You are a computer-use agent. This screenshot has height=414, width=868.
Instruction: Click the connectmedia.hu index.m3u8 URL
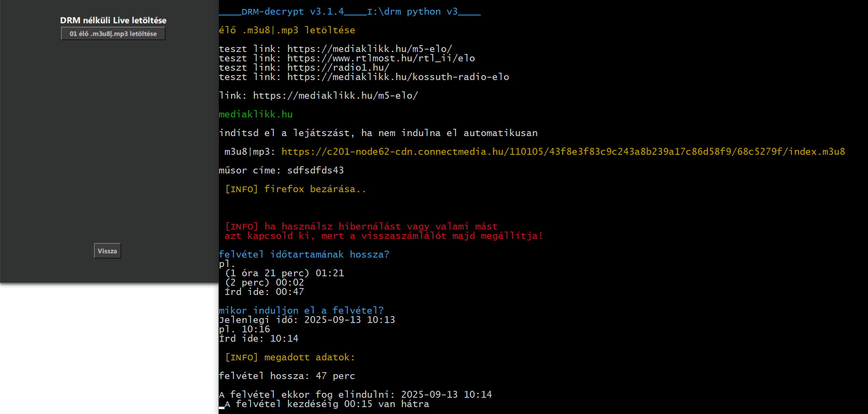click(x=563, y=152)
